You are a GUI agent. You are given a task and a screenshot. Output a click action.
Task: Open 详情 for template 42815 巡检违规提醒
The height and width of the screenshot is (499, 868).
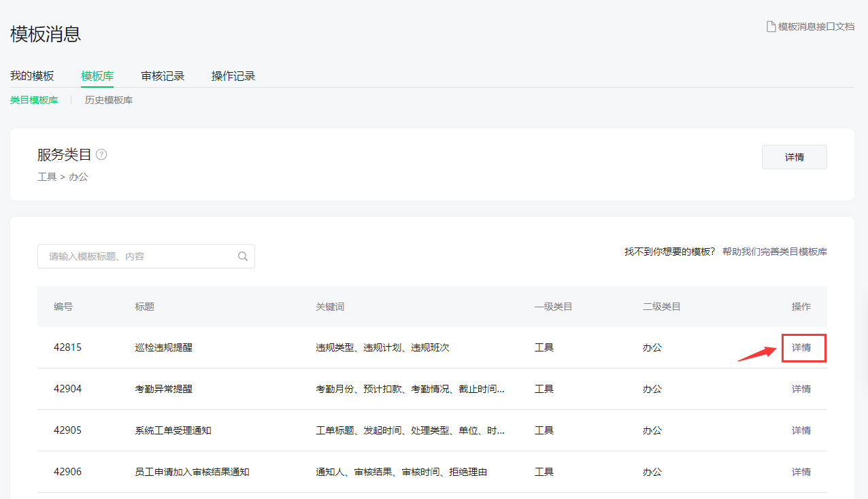pos(801,347)
